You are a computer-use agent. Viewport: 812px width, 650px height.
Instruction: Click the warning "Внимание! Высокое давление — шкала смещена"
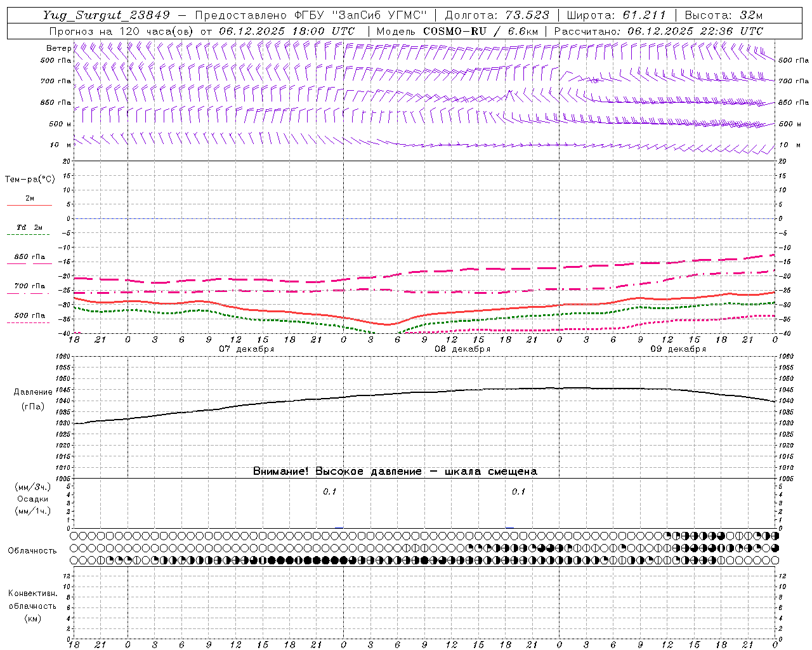click(395, 472)
